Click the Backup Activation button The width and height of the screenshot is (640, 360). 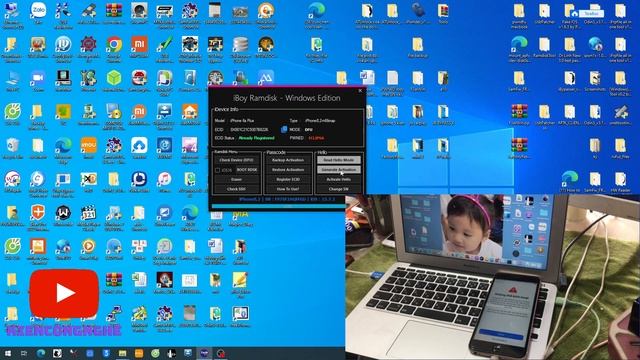[x=288, y=160]
